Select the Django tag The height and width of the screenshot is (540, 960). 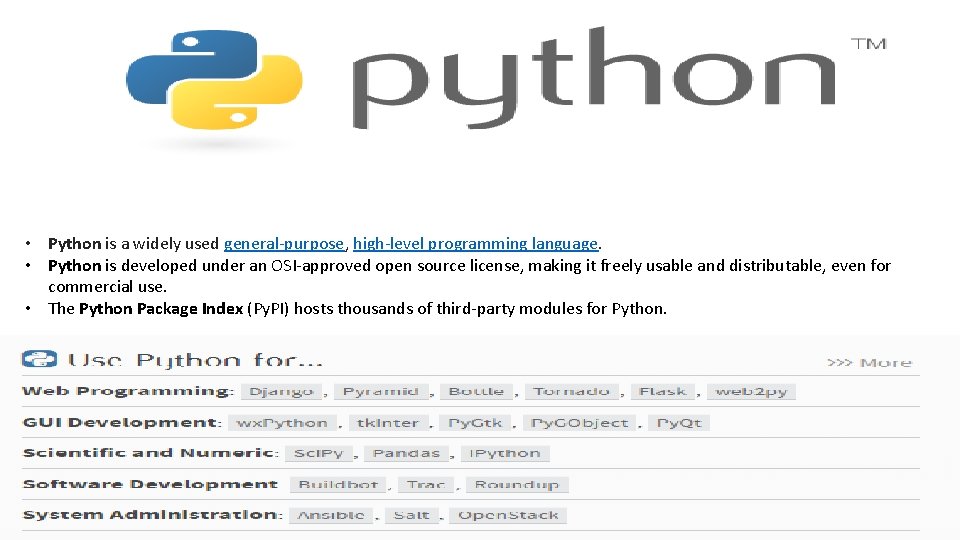click(x=282, y=392)
